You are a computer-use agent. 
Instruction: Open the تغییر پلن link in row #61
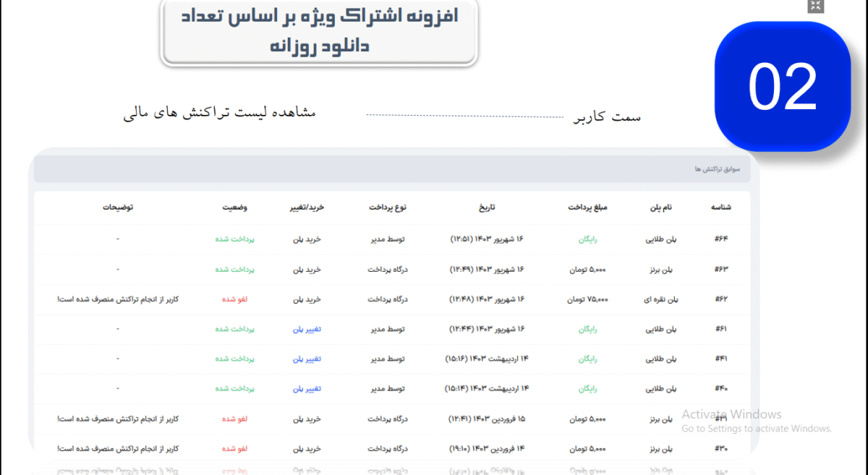click(307, 329)
